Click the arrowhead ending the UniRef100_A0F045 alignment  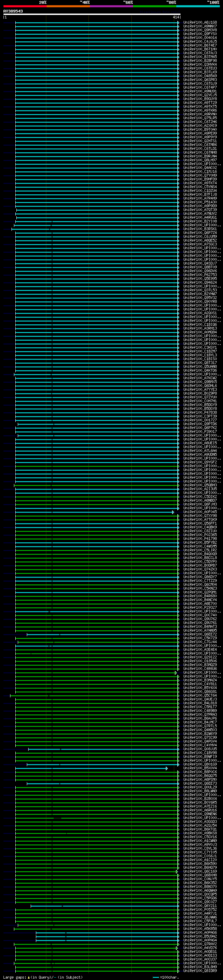click(173, 512)
